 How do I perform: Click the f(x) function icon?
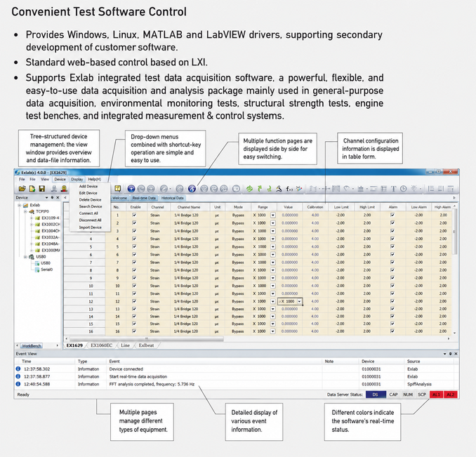click(x=289, y=189)
